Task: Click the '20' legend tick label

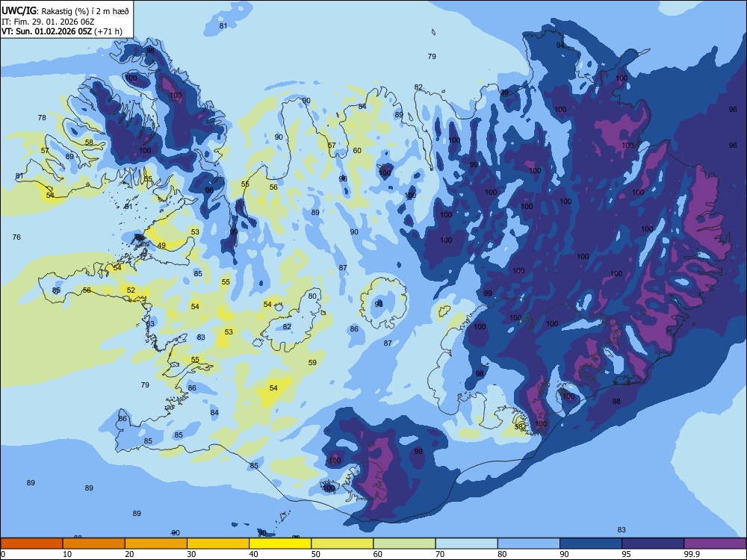Action: [129, 554]
